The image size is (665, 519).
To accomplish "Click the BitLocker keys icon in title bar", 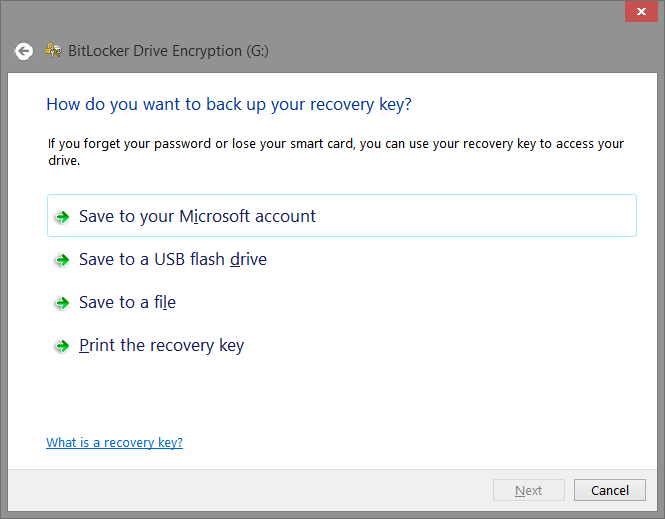I will click(x=53, y=50).
